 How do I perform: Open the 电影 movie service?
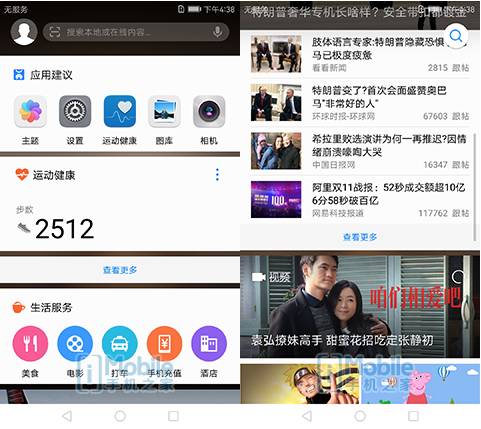pyautogui.click(x=75, y=344)
